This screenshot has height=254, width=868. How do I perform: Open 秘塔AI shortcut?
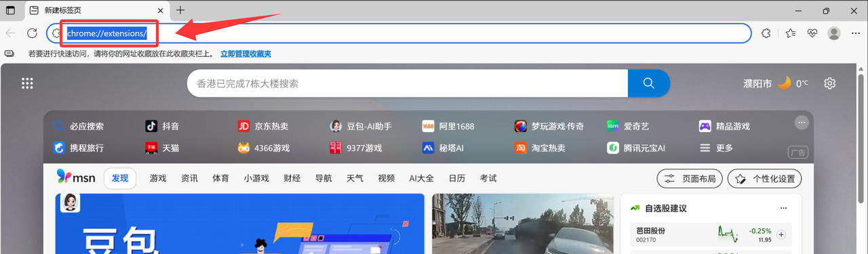tap(443, 148)
